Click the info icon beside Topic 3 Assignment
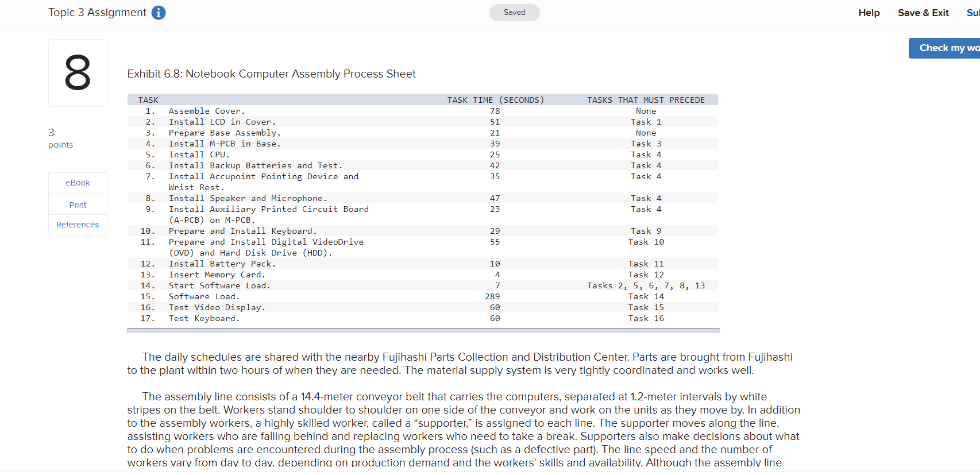This screenshot has height=475, width=980. click(159, 13)
